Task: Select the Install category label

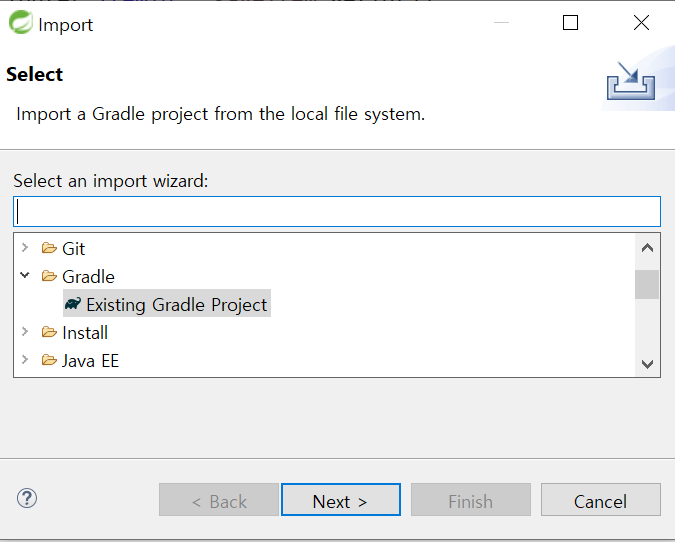Action: tap(85, 333)
